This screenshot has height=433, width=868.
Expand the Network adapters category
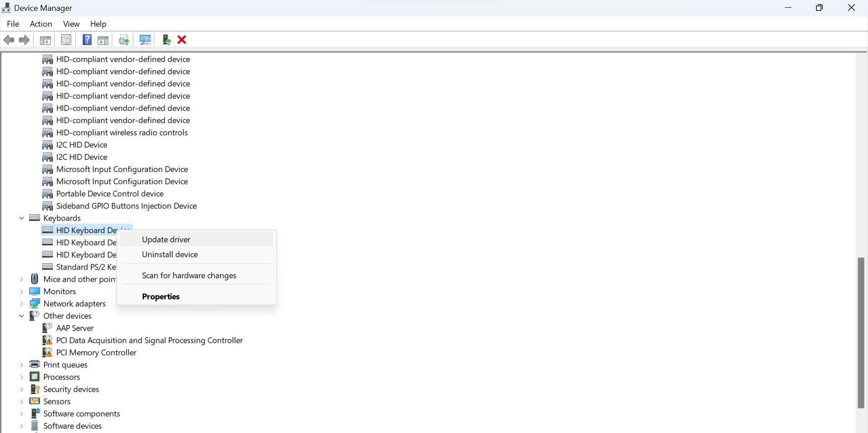[21, 304]
